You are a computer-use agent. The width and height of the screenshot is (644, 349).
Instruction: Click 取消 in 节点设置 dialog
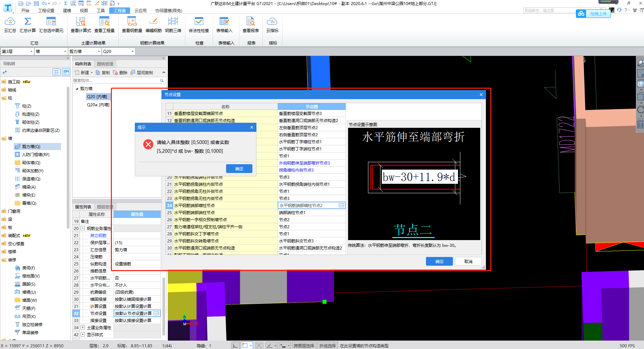[468, 261]
